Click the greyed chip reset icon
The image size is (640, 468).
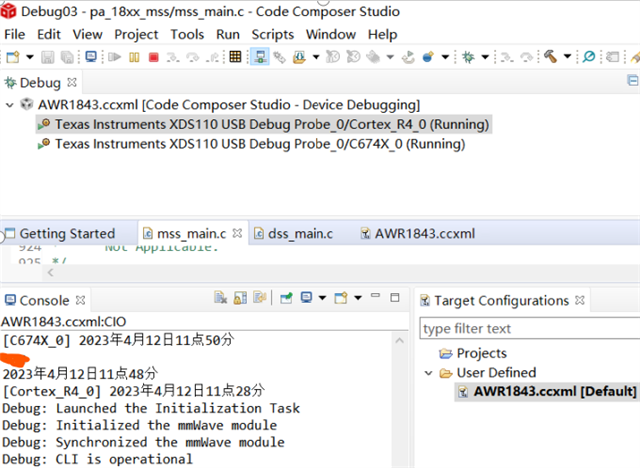373,57
